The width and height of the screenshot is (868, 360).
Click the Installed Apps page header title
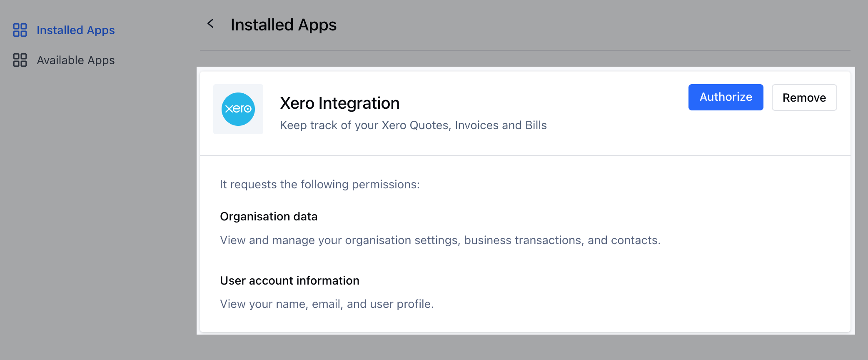click(x=283, y=25)
